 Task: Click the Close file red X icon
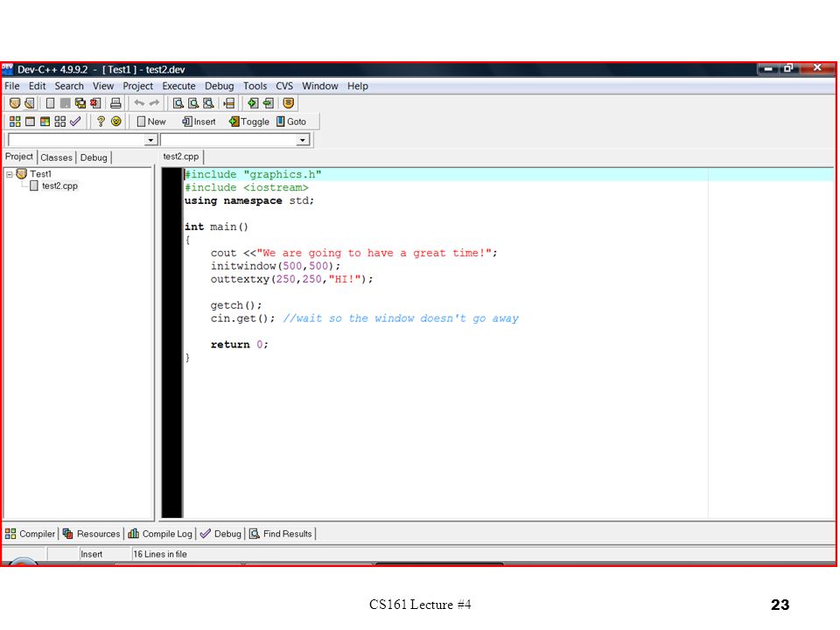(95, 103)
